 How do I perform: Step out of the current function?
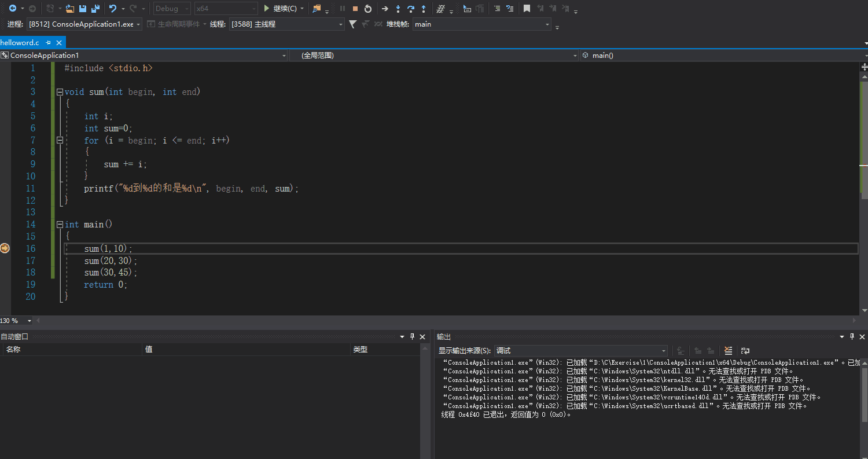click(424, 9)
